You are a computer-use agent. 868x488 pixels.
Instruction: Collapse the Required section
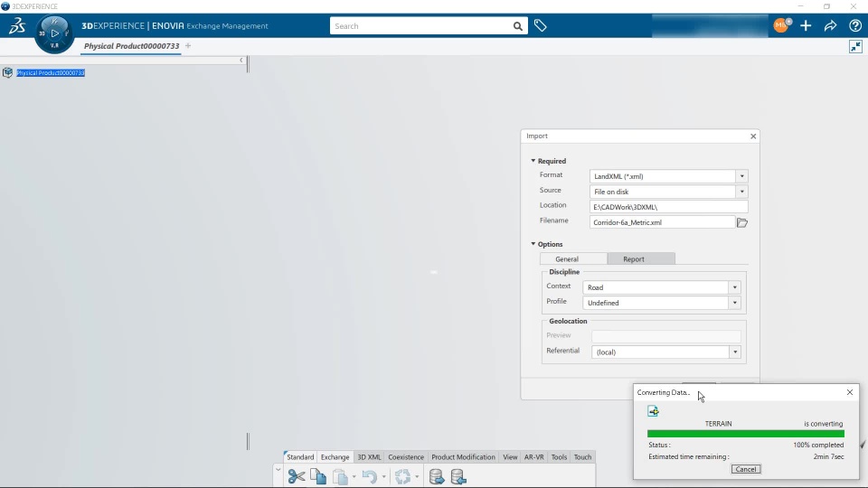coord(533,161)
